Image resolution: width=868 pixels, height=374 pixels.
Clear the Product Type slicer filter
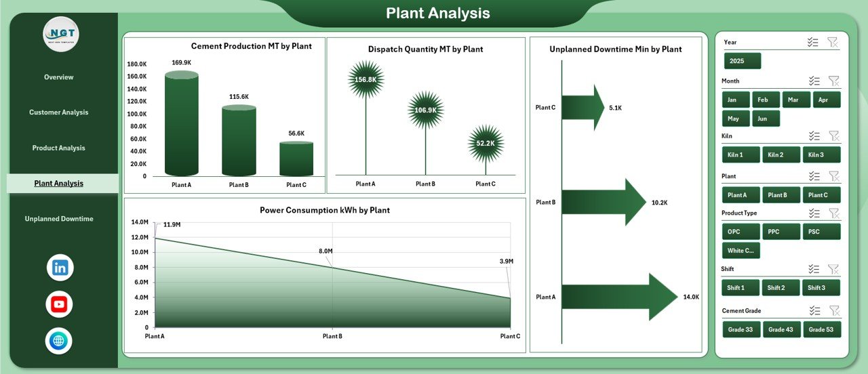pos(833,213)
